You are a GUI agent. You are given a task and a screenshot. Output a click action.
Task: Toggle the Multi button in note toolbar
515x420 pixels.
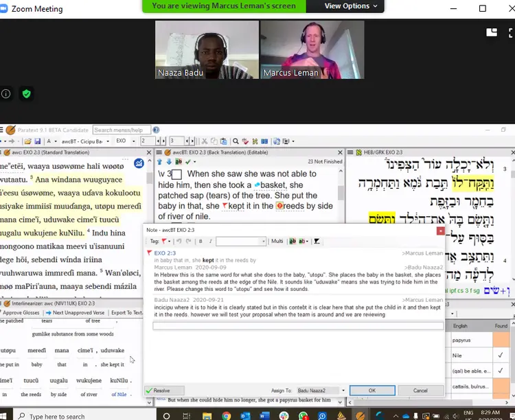click(277, 242)
